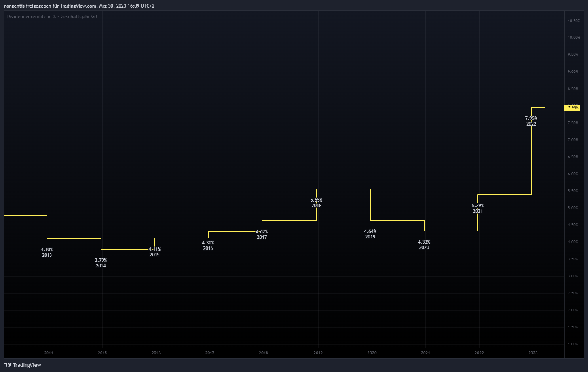Screen dimensions: 588x372
Task: Select the 4.11% 2015 data label
Action: click(x=154, y=252)
